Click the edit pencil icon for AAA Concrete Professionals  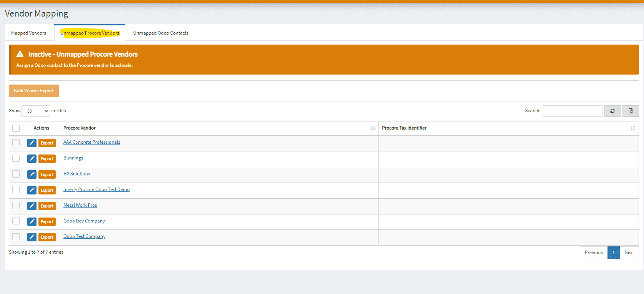point(32,143)
